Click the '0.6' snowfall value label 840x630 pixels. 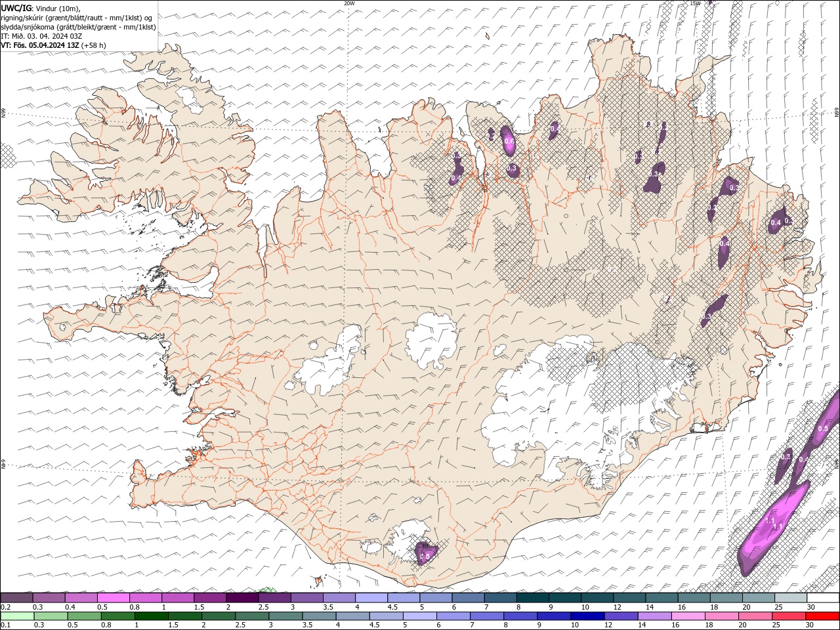click(509, 141)
